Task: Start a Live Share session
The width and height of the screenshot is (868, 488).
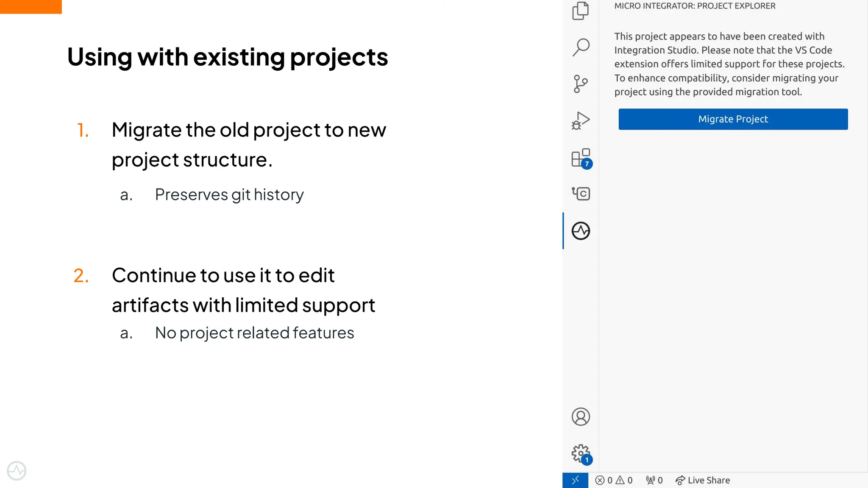Action: pos(703,480)
